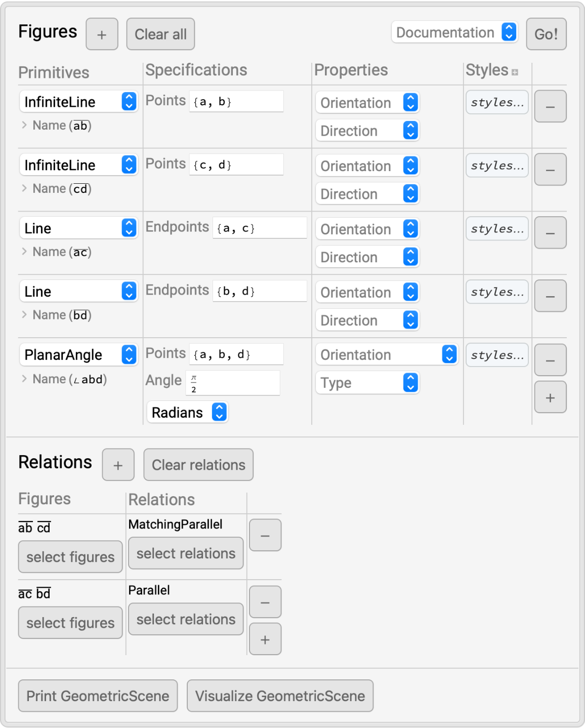Click the Points field containing {a, b, d}
The width and height of the screenshot is (585, 728).
[x=236, y=354]
